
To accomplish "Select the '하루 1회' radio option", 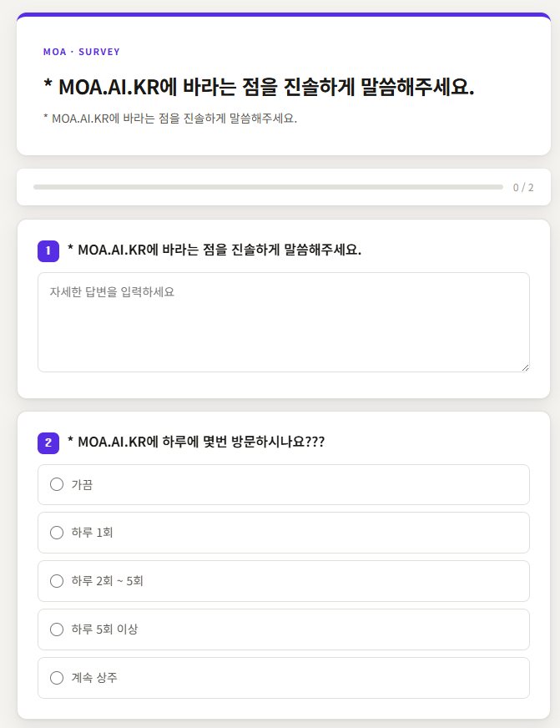I will [x=57, y=533].
